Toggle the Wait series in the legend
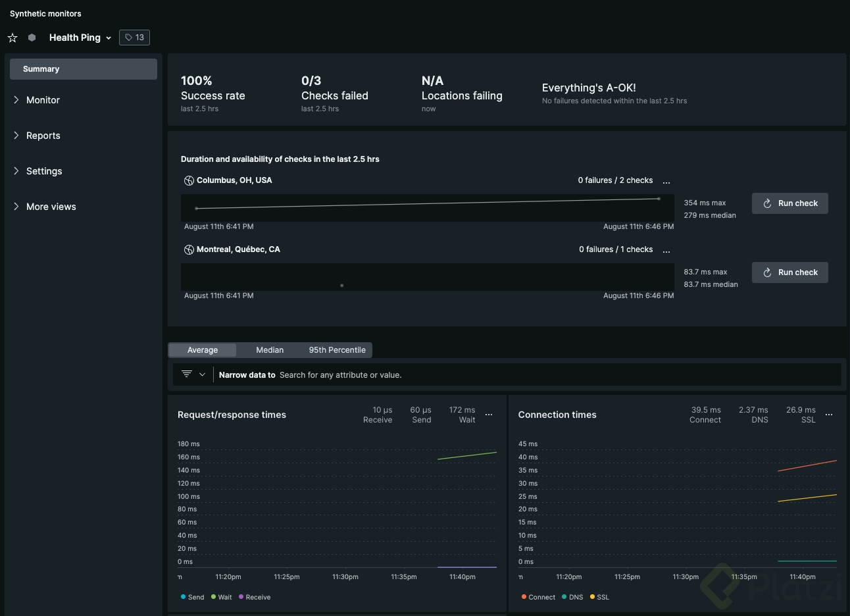Image resolution: width=850 pixels, height=616 pixels. click(x=221, y=598)
